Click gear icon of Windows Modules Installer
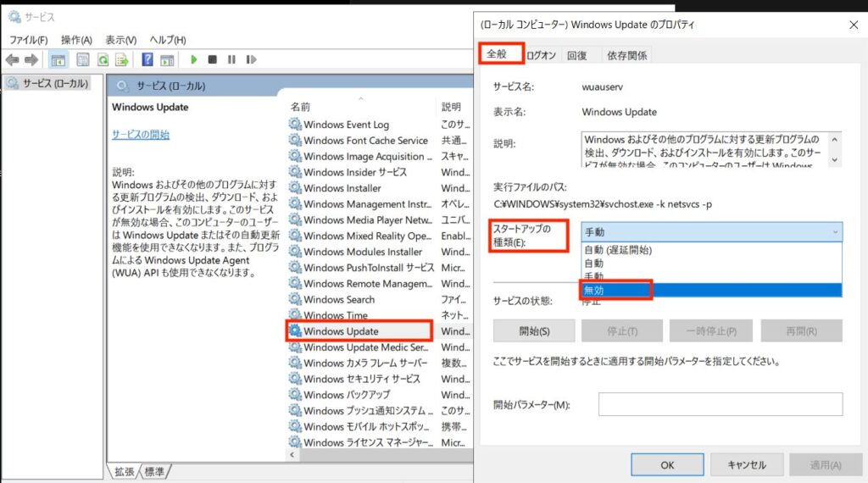868x483 pixels. [295, 252]
